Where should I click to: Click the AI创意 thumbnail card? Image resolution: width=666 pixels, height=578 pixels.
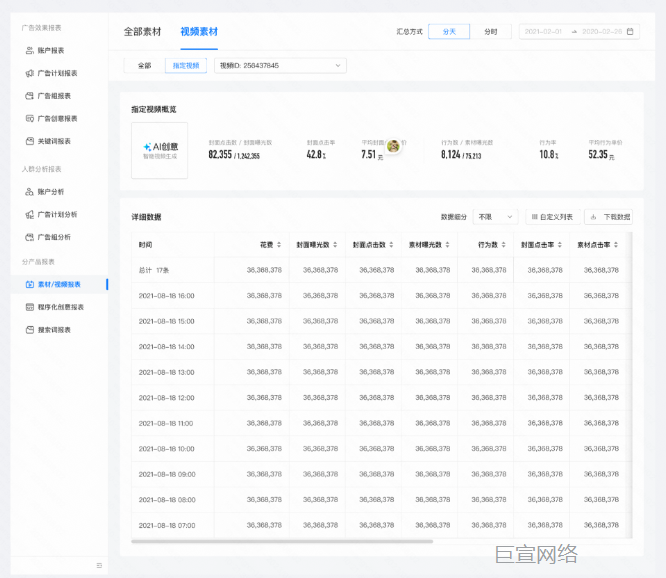click(160, 150)
